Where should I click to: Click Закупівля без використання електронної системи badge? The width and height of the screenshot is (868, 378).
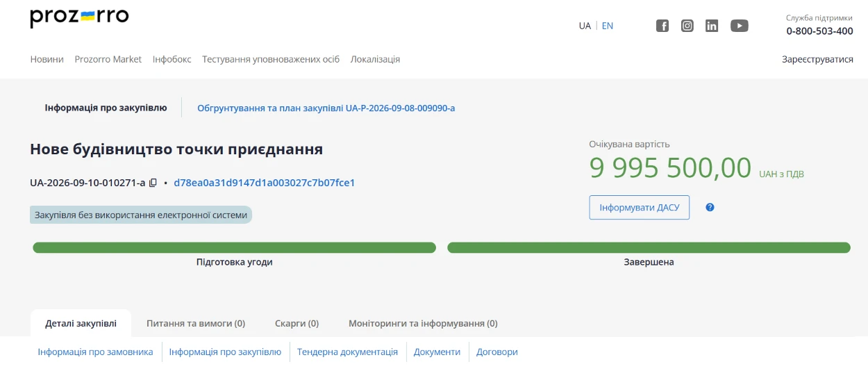(141, 215)
